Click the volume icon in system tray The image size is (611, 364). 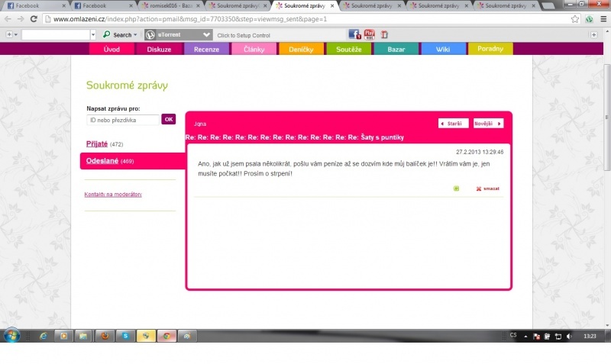tap(570, 336)
